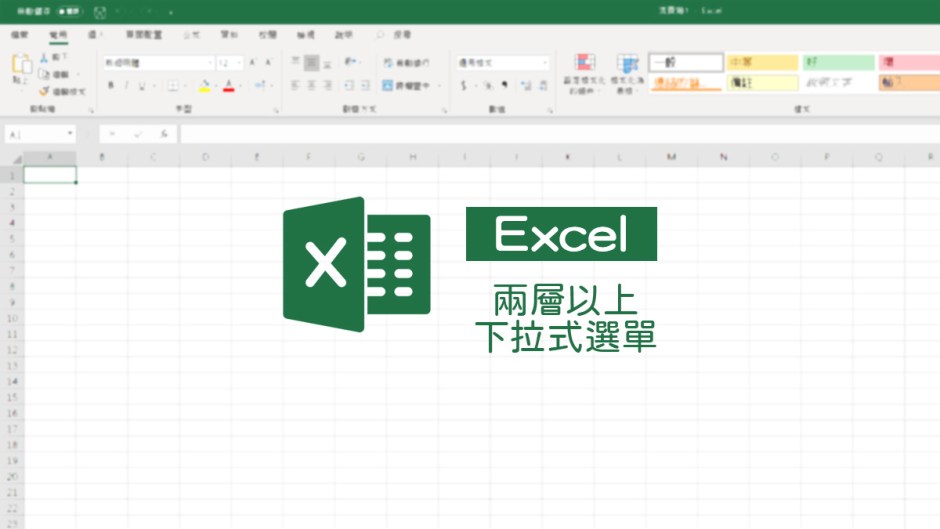This screenshot has height=529, width=940.
Task: Click the red font color icon
Action: pos(229,86)
